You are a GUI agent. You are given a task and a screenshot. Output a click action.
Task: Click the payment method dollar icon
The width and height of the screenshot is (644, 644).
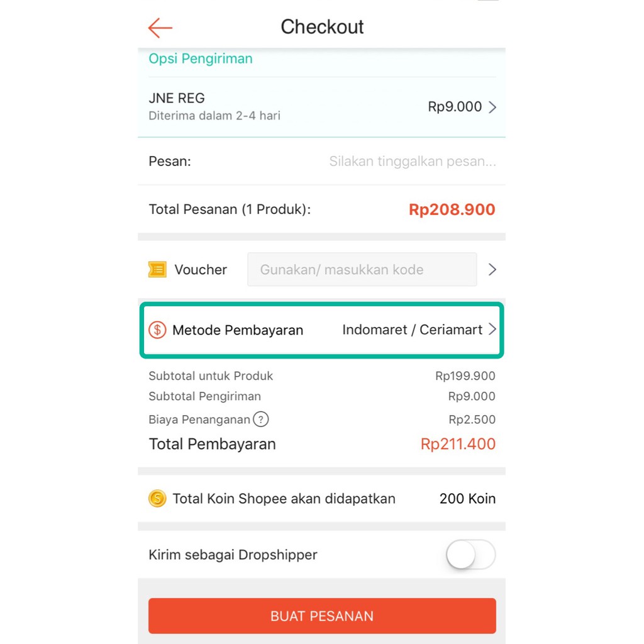click(x=157, y=330)
